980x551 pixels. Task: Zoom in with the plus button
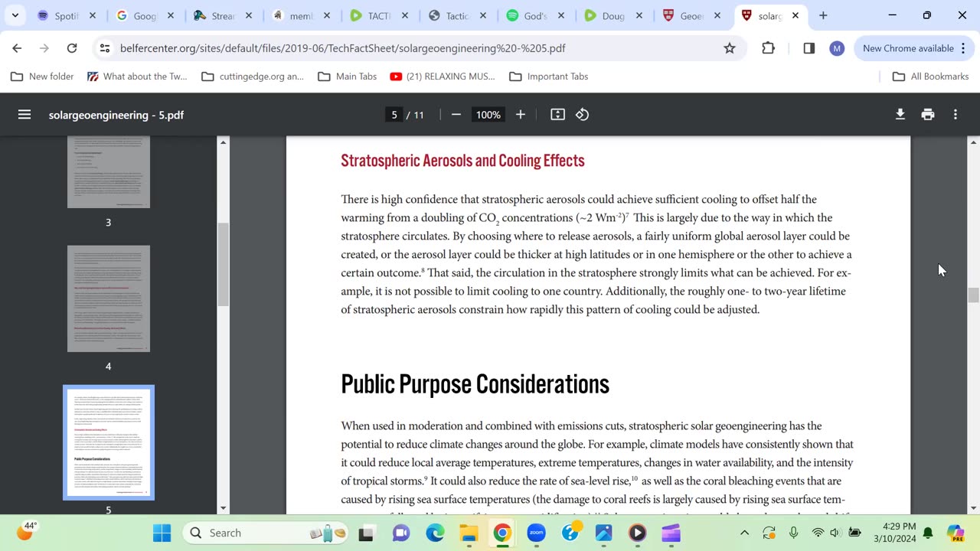tap(521, 115)
